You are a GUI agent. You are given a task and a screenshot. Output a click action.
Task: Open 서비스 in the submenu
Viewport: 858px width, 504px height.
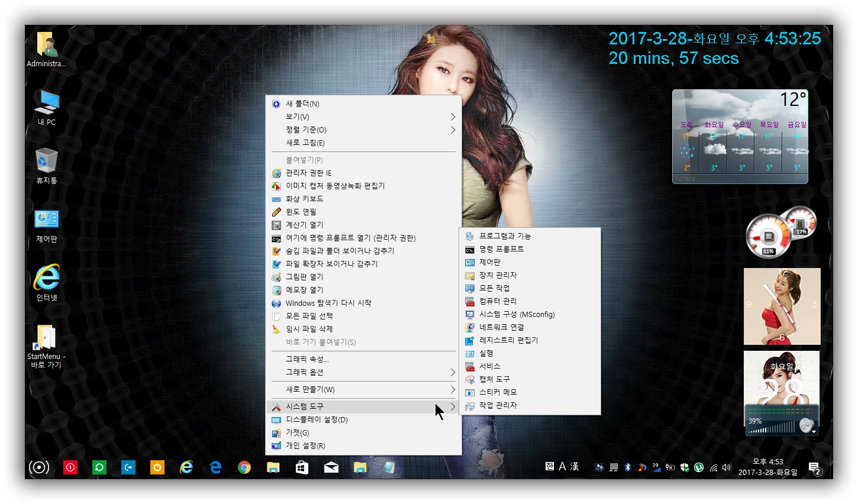pyautogui.click(x=530, y=366)
